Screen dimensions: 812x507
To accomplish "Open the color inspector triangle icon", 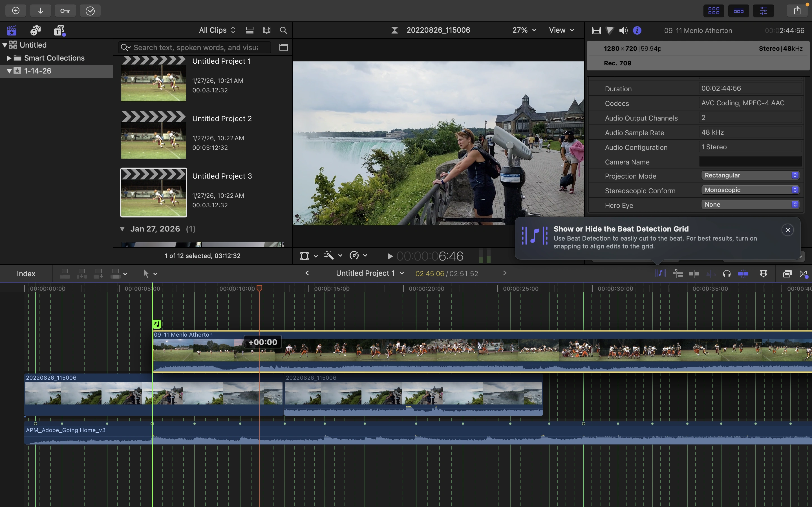I will [610, 30].
